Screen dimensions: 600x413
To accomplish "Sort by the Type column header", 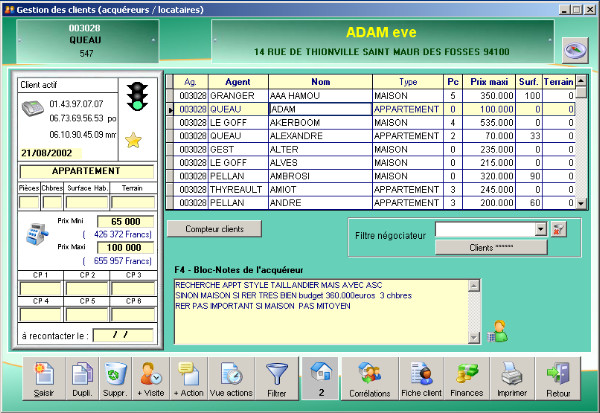I will point(408,82).
